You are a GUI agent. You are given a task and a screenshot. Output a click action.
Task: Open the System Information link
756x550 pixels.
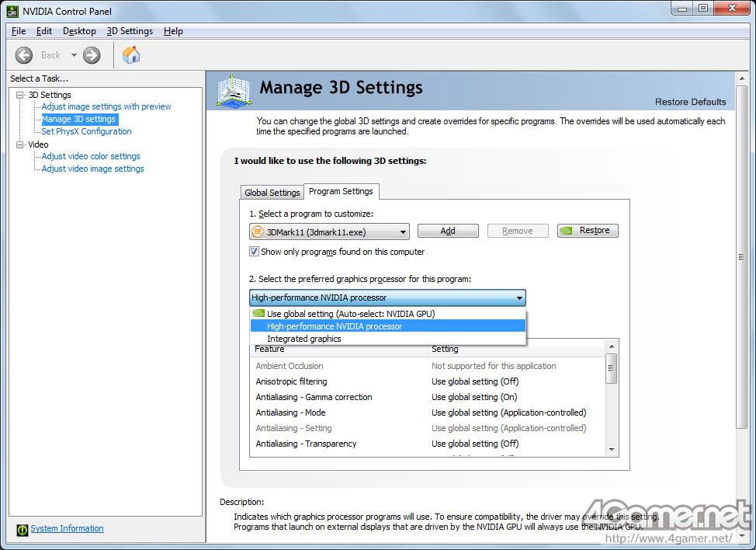click(67, 528)
